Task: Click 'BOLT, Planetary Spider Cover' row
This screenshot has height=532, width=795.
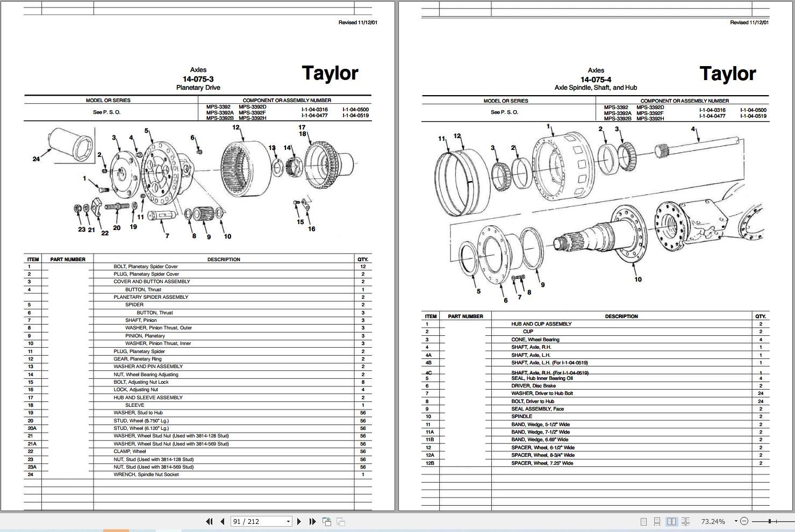Action: pyautogui.click(x=198, y=267)
